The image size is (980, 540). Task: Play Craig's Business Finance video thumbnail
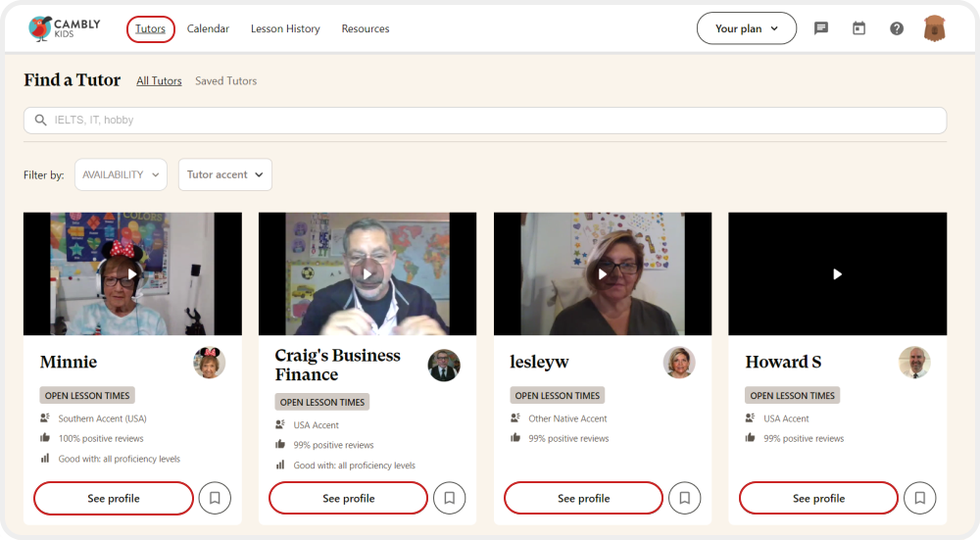367,274
